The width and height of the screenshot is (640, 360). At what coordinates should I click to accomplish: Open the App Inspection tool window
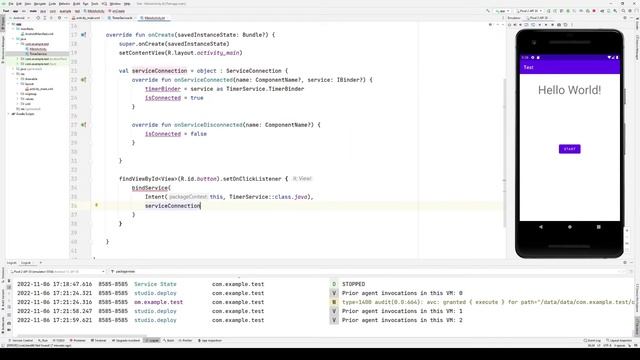pos(210,340)
